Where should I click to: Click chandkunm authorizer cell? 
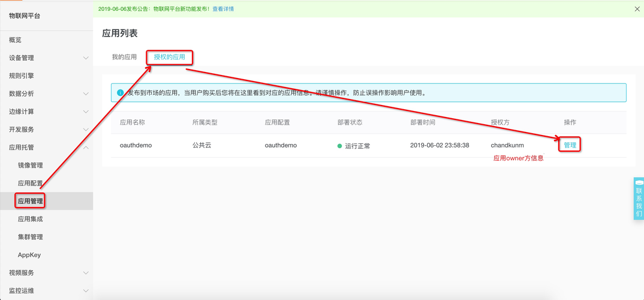pyautogui.click(x=508, y=145)
